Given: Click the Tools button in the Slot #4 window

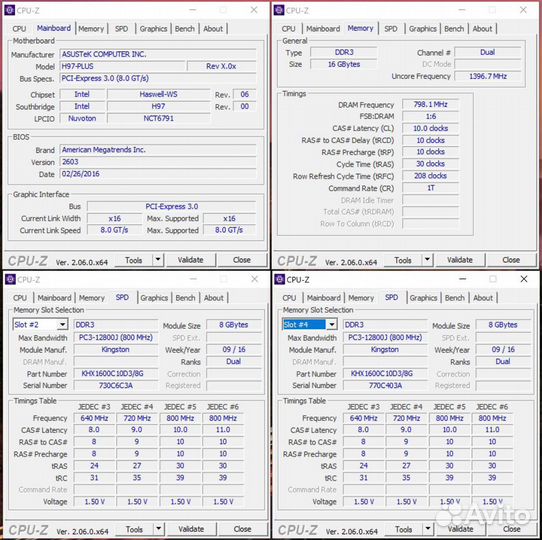Looking at the screenshot, I should (x=403, y=529).
